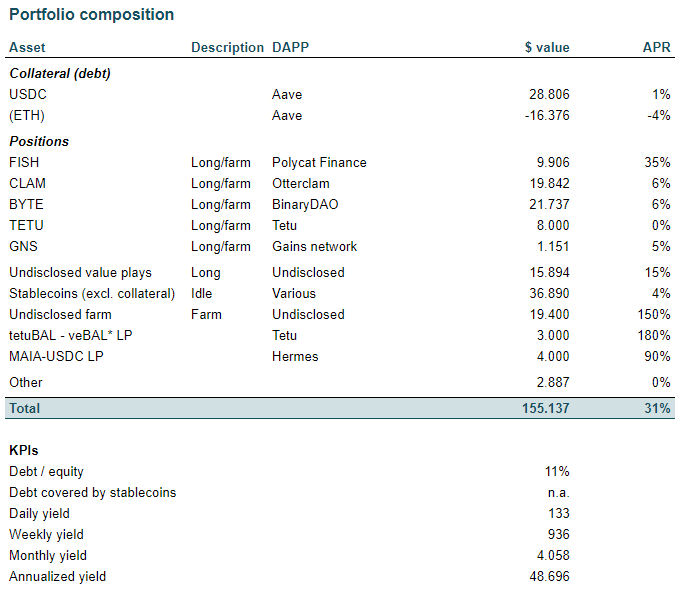682x591 pixels.
Task: Select the 31% total APR
Action: point(657,408)
